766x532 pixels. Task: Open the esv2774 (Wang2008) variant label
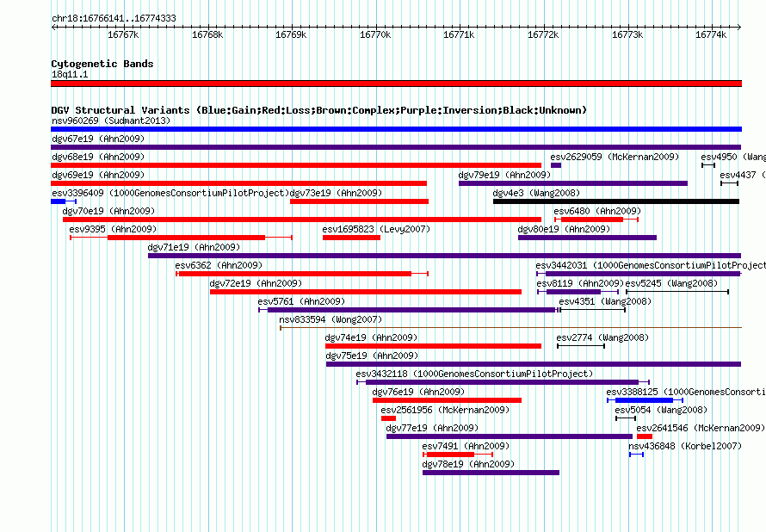[602, 337]
